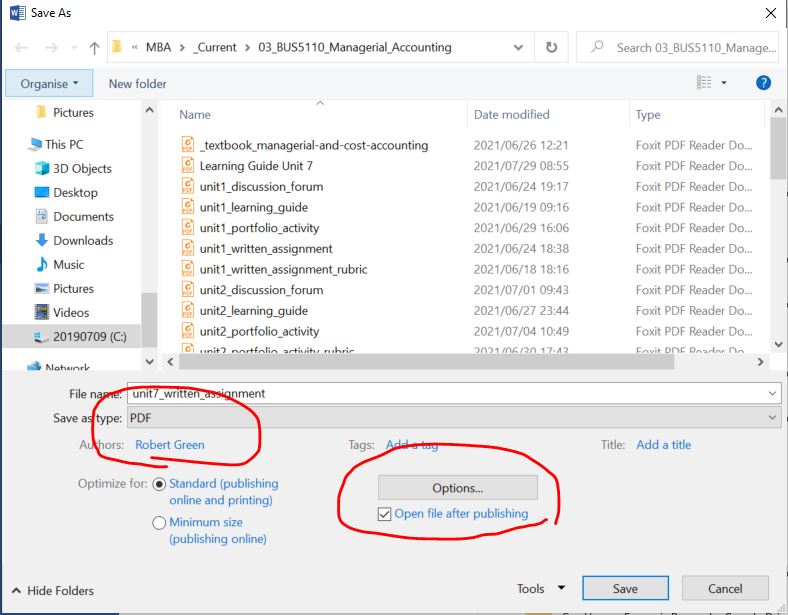Open recent locations dropdown arrow

(x=74, y=48)
